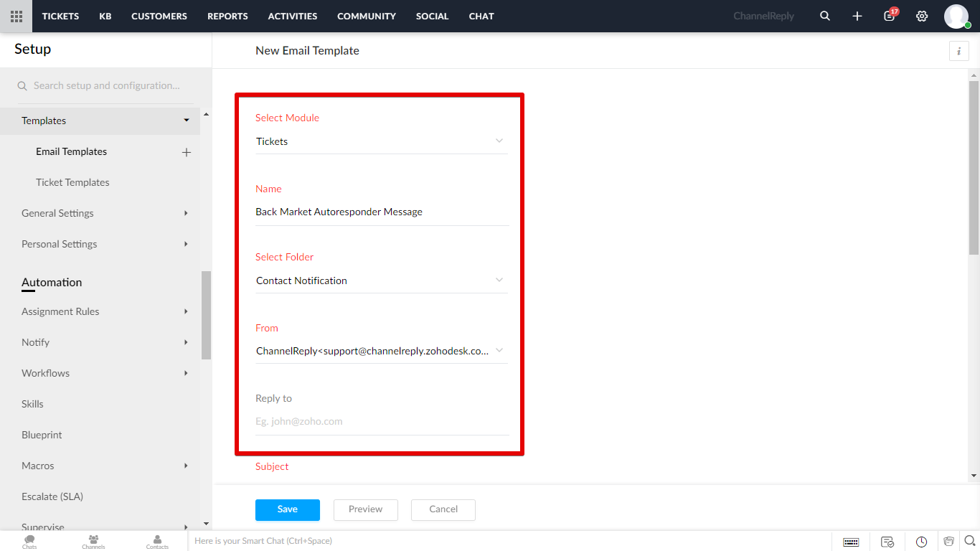
Task: Click the Automation section heading
Action: point(52,283)
